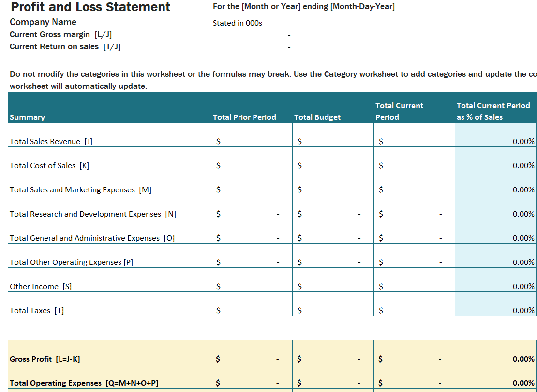Select the Total Prior Period column header
The width and height of the screenshot is (537, 392).
click(252, 107)
